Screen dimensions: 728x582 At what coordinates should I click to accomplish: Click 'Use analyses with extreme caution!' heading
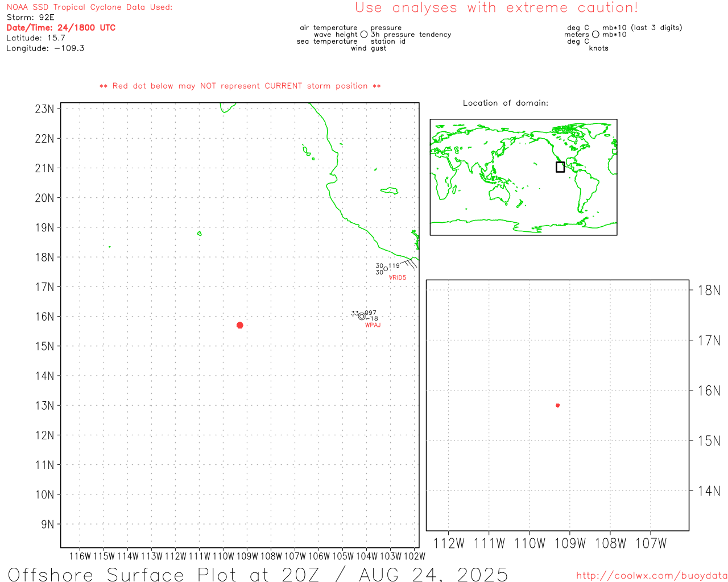click(497, 8)
